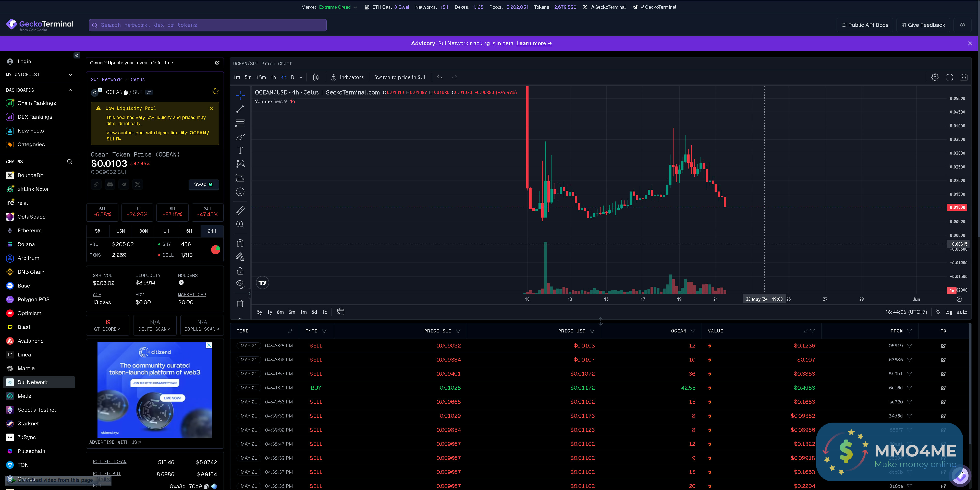Click the Swap button
The height and width of the screenshot is (490, 980).
204,184
